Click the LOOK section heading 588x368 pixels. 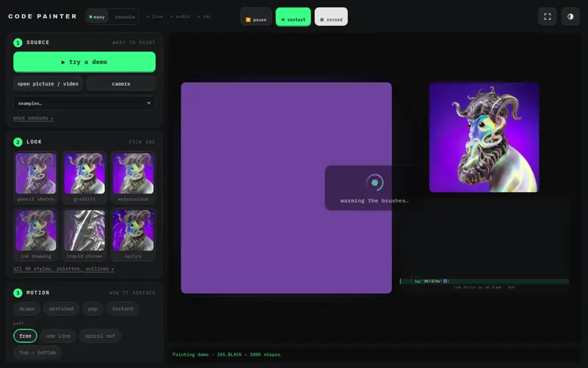(34, 141)
